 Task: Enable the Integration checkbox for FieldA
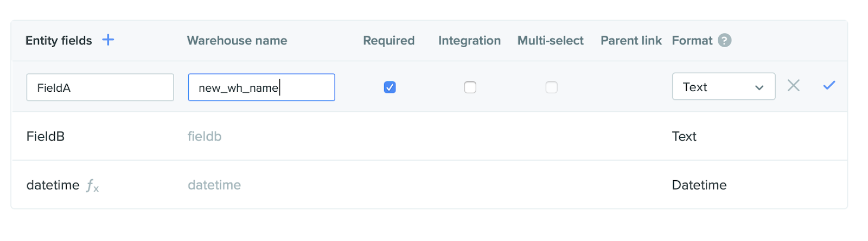pos(470,87)
